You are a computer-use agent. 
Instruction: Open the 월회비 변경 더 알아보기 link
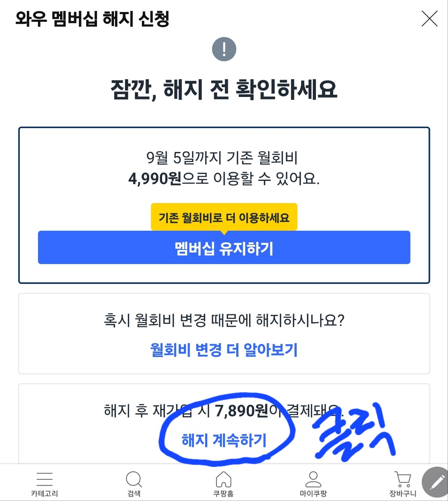coord(224,350)
